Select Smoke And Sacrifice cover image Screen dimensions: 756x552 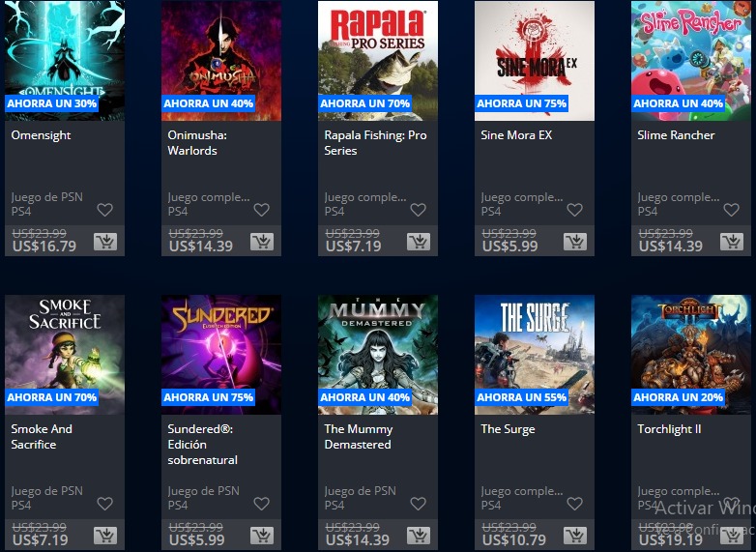65,355
